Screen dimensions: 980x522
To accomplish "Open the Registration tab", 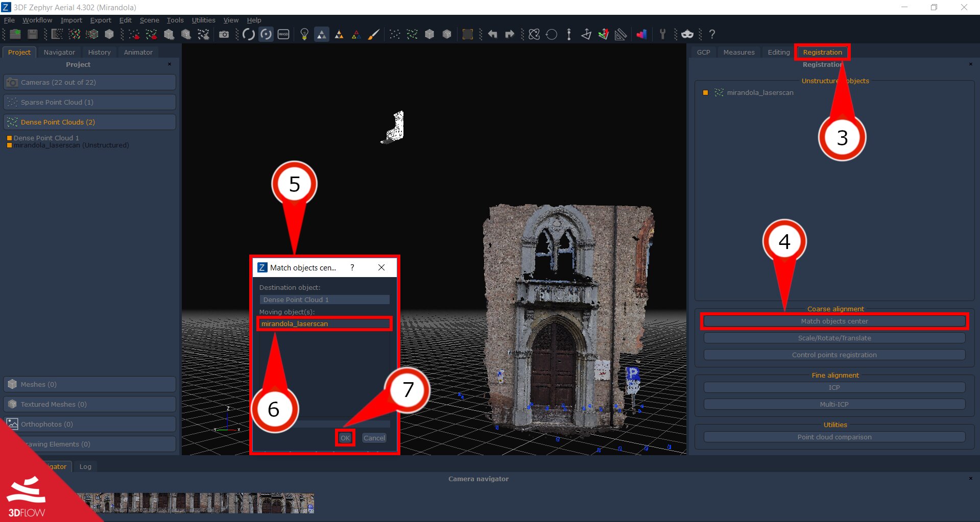I will pos(822,52).
